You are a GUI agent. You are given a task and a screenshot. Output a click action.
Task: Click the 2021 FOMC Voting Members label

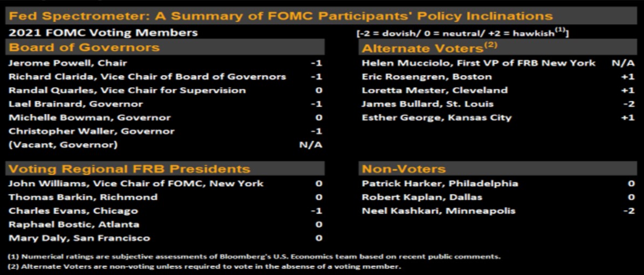[103, 33]
